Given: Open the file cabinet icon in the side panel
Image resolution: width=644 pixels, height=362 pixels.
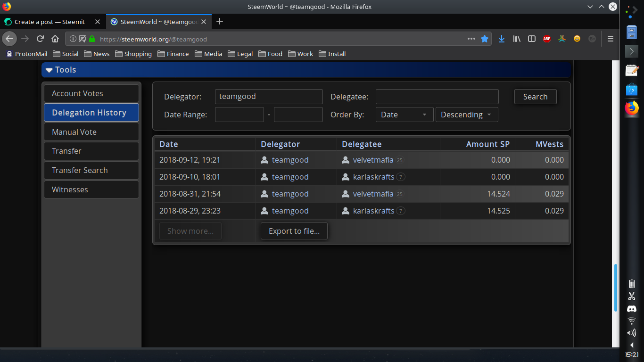Looking at the screenshot, I should pyautogui.click(x=632, y=32).
